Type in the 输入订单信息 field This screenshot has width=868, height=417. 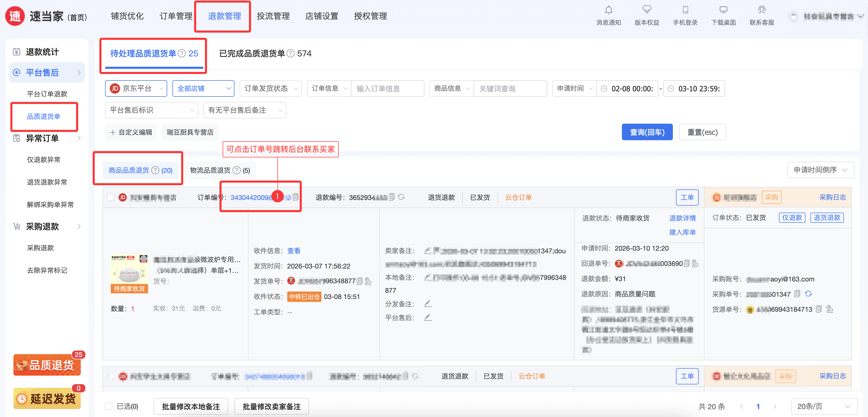tap(387, 88)
